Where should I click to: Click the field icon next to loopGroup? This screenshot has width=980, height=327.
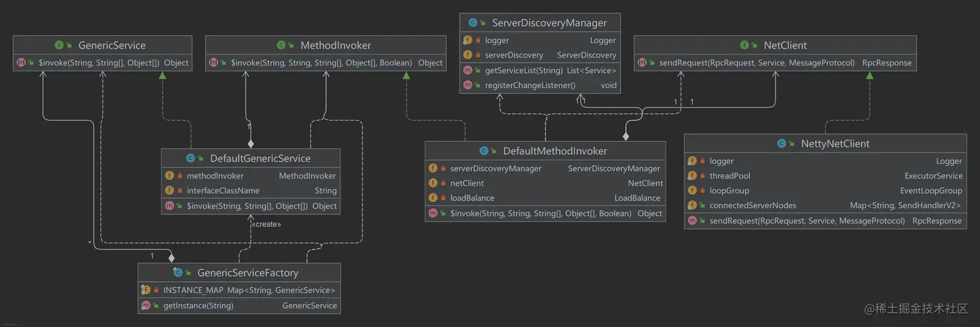pos(692,190)
